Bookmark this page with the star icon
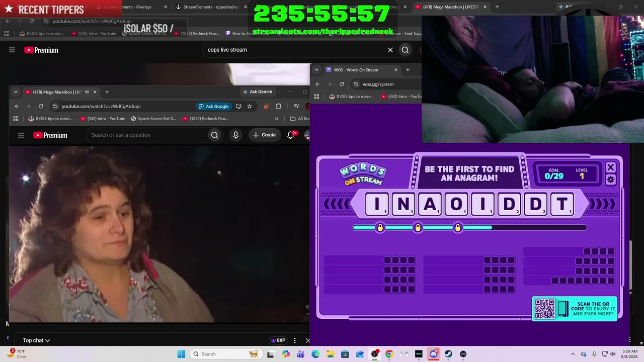 coord(250,106)
